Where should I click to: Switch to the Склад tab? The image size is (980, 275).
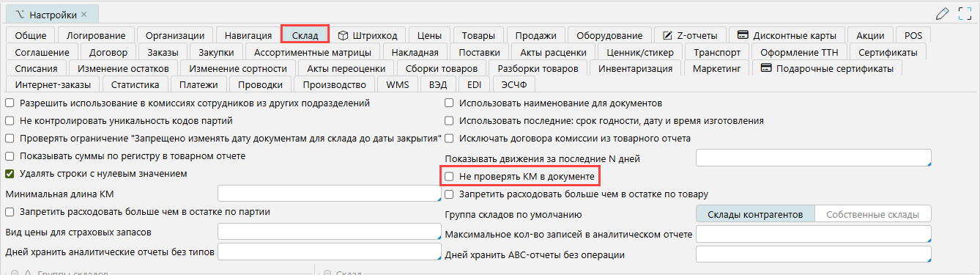pos(305,35)
